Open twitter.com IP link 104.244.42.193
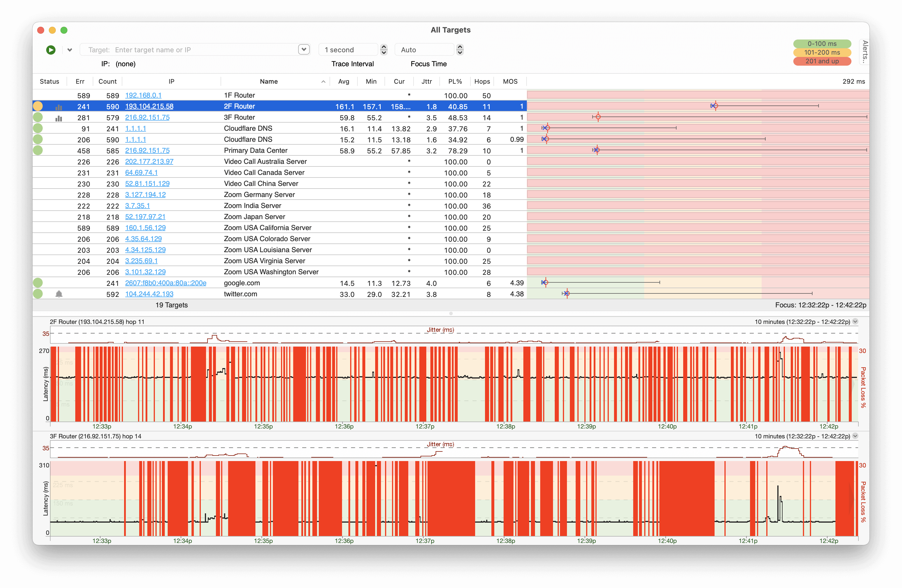Viewport: 902px width, 588px height. 149,294
